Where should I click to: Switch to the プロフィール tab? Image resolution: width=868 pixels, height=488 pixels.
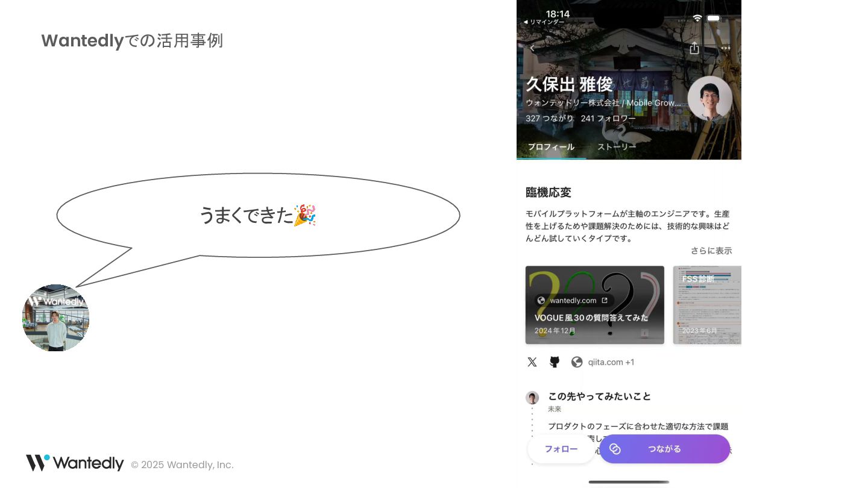coord(551,147)
